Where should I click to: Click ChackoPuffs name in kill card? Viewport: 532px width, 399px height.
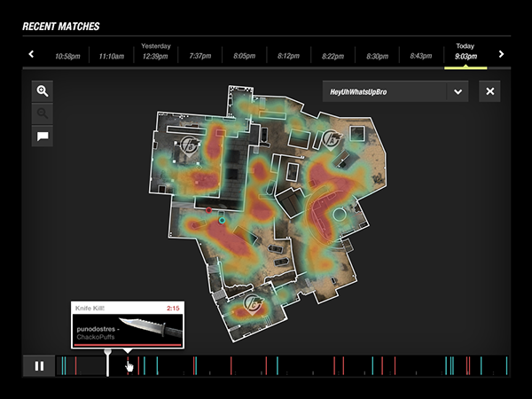coord(96,337)
